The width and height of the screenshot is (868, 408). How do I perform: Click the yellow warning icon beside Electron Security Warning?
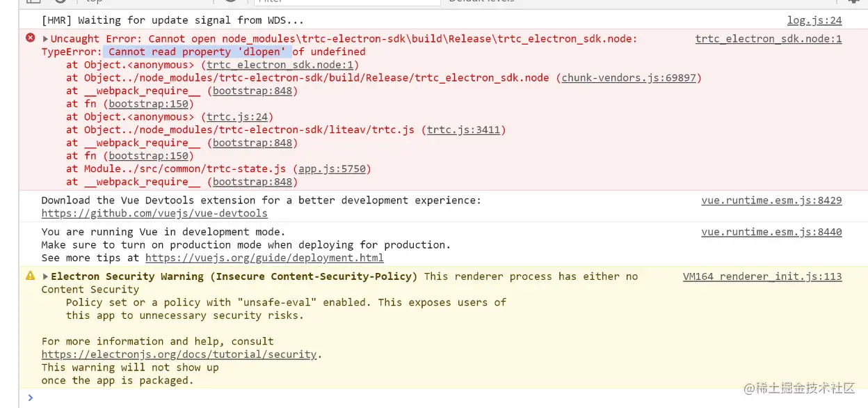click(30, 276)
